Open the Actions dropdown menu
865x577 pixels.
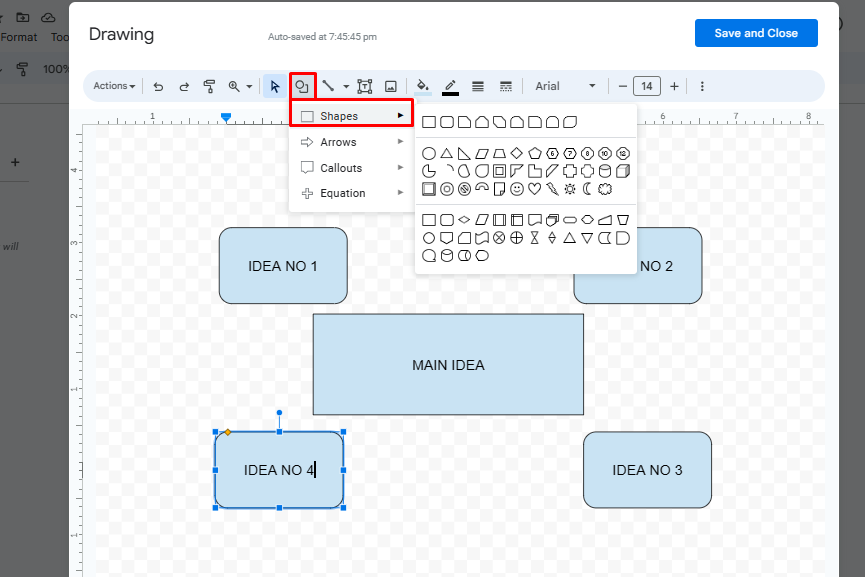[x=114, y=87]
